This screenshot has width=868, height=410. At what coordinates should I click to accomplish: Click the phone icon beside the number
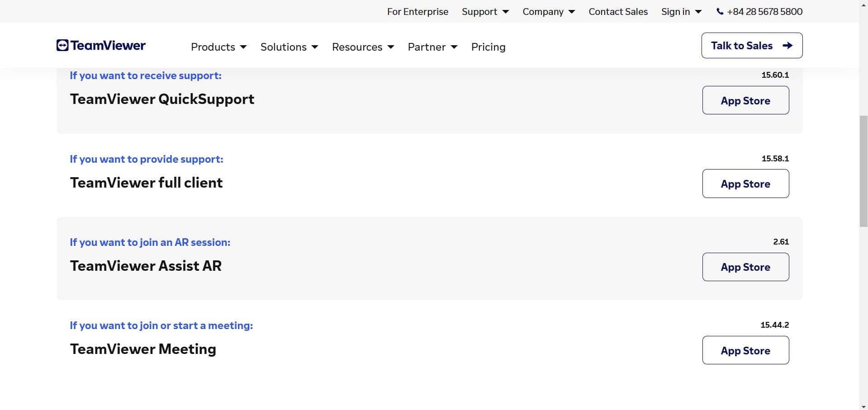click(x=720, y=12)
